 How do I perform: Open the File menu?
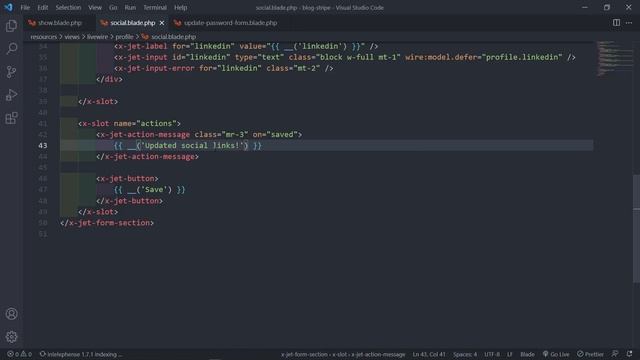[x=25, y=7]
